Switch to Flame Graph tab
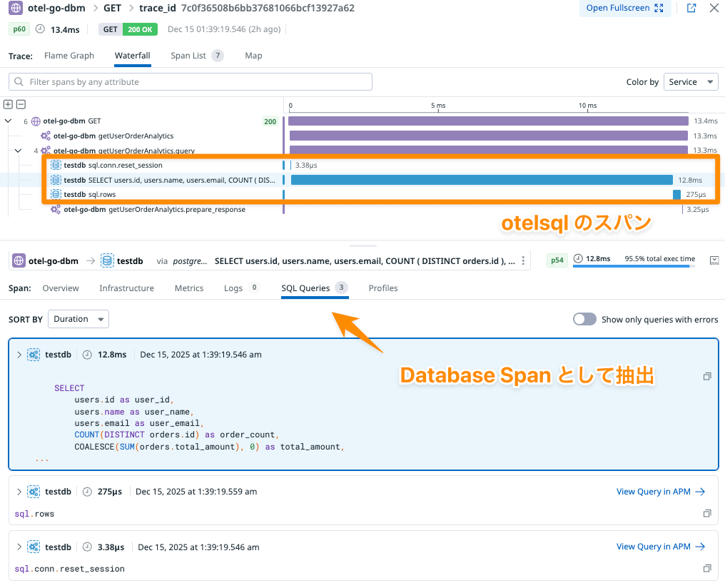The image size is (725, 588). point(69,56)
